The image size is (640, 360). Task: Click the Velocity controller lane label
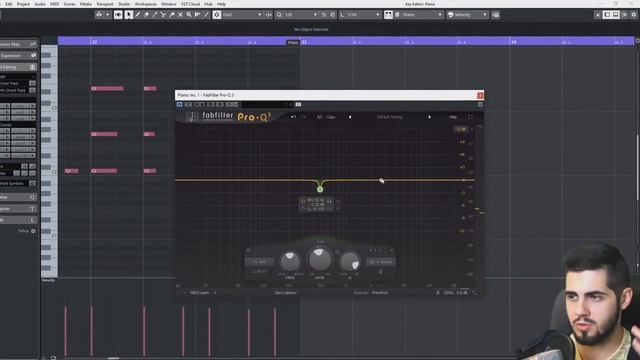point(48,280)
